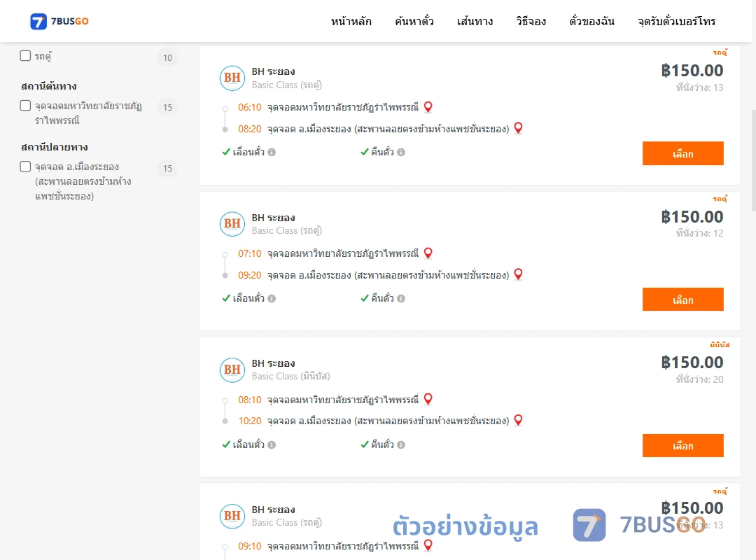
Task: Click ที่นั่งว่าง: 12 seats text
Action: (699, 233)
